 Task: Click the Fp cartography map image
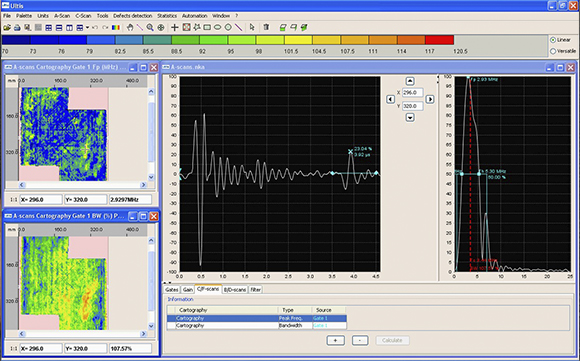63,134
